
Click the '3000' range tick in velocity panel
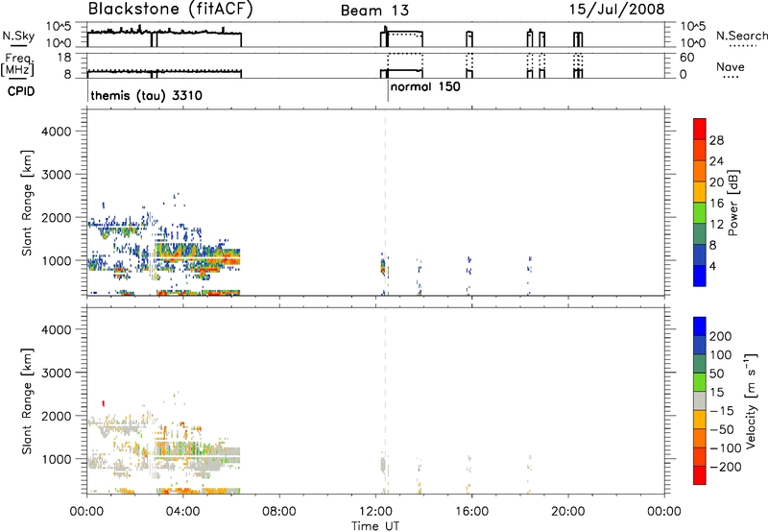[x=56, y=373]
